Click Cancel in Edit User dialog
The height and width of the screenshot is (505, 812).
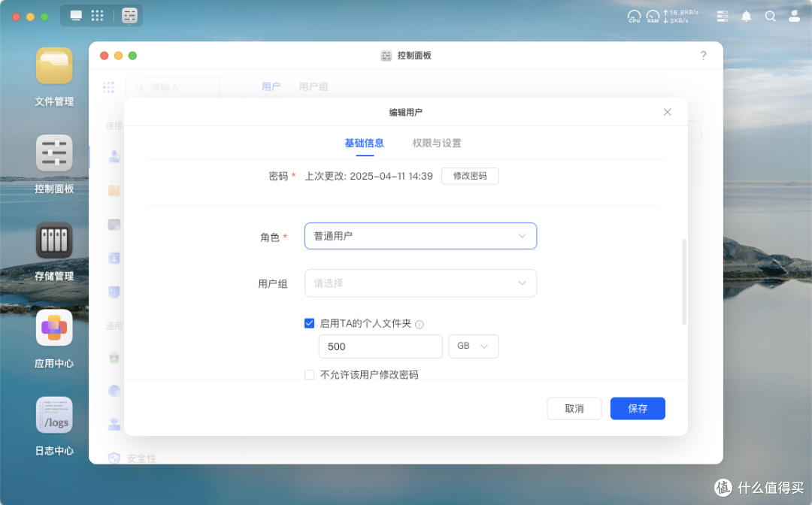574,408
